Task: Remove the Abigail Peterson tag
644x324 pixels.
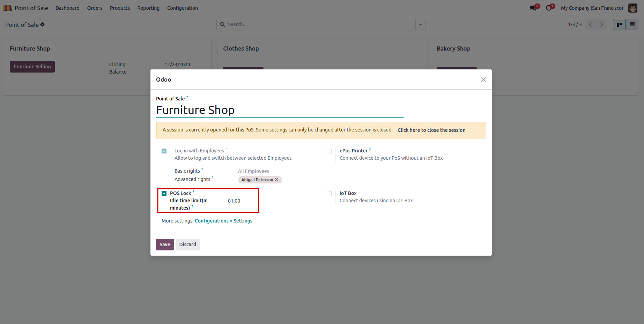Action: tap(277, 180)
